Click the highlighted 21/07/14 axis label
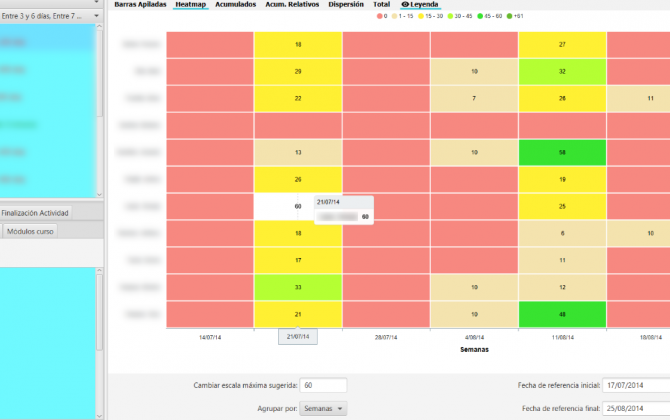 coord(298,337)
